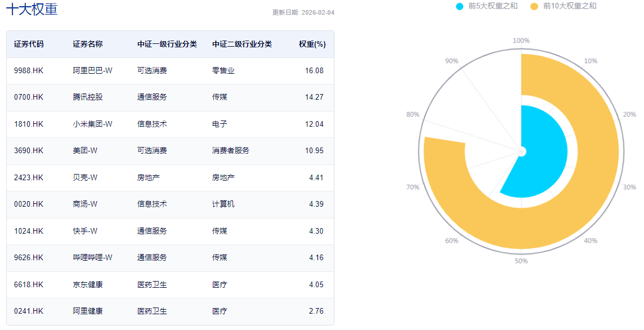Toggle the blue 前5大权重之和 legend dot
Viewport: 644px width, 330px height.
[459, 6]
